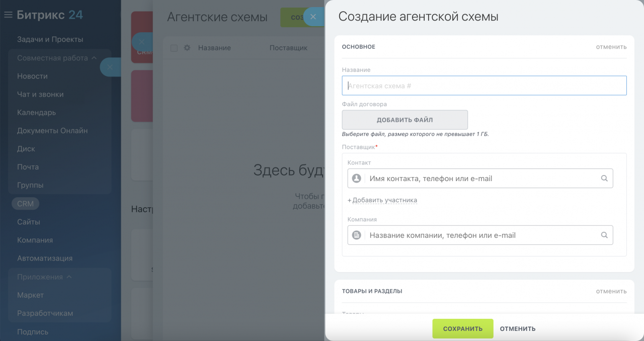Click the gear settings icon in table header
644x341 pixels.
(187, 48)
